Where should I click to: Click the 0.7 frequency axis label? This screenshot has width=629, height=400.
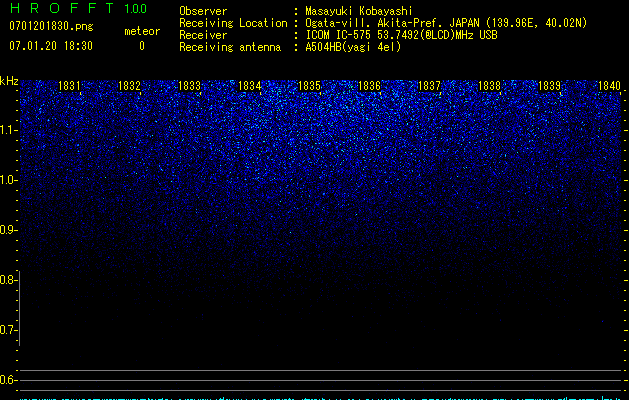8,330
